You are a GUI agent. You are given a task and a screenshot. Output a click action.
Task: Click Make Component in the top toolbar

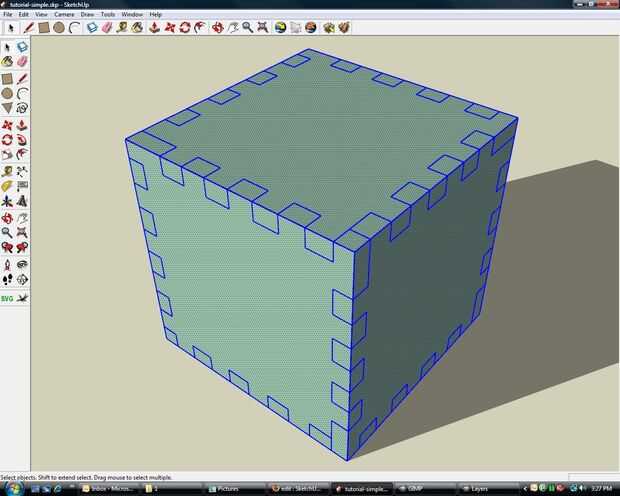pos(92,28)
